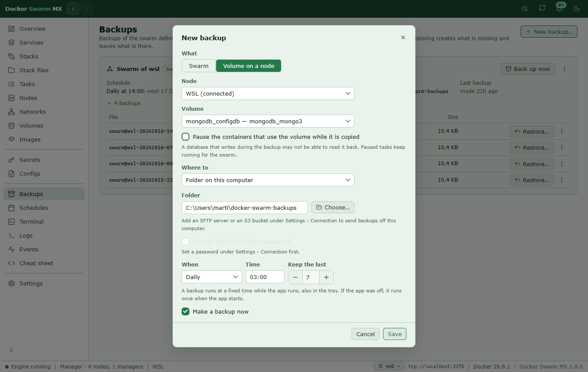Click Back up now button

[527, 69]
